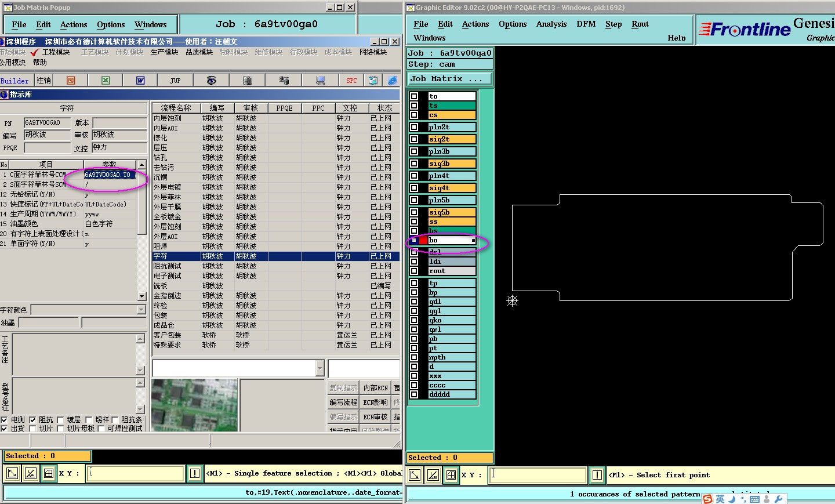This screenshot has height=504, width=835.
Task: Click the ECN影响 button
Action: pyautogui.click(x=375, y=403)
